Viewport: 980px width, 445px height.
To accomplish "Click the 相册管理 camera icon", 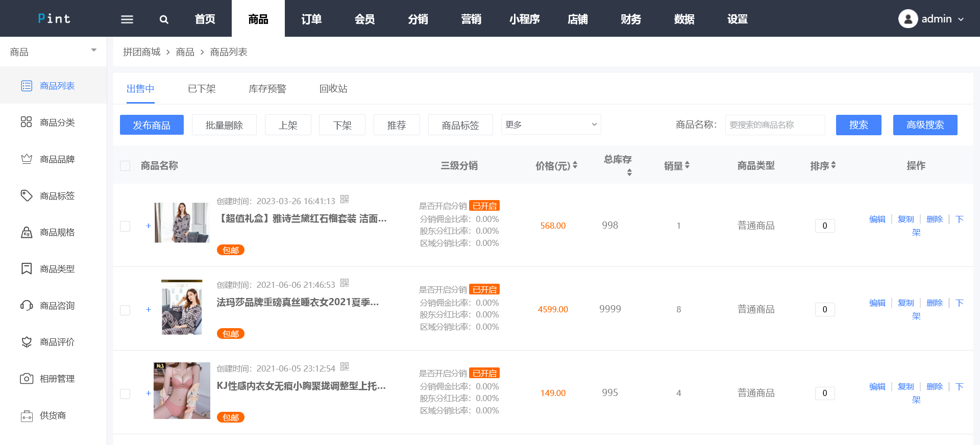I will click(26, 379).
